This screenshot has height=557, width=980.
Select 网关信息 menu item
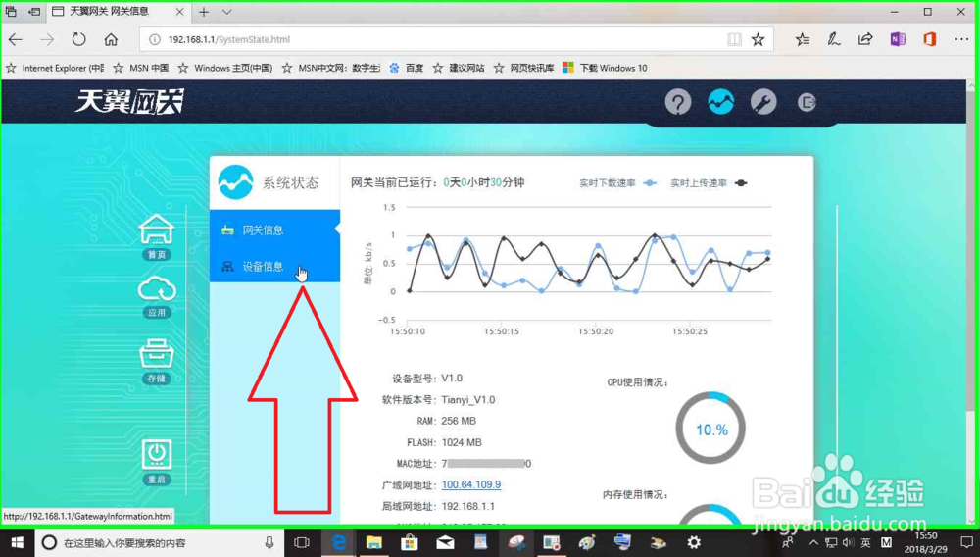click(274, 230)
